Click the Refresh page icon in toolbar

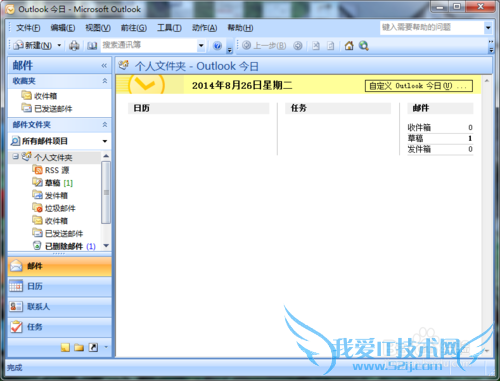click(331, 46)
